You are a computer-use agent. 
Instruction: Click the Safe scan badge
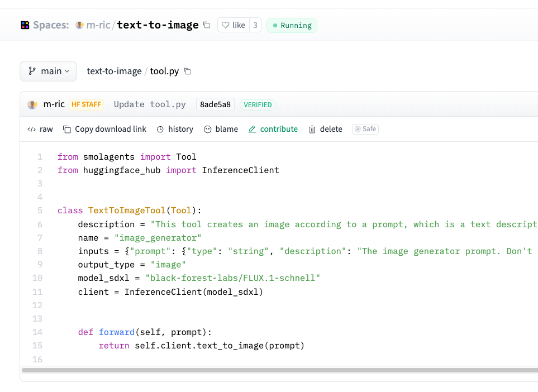click(365, 129)
